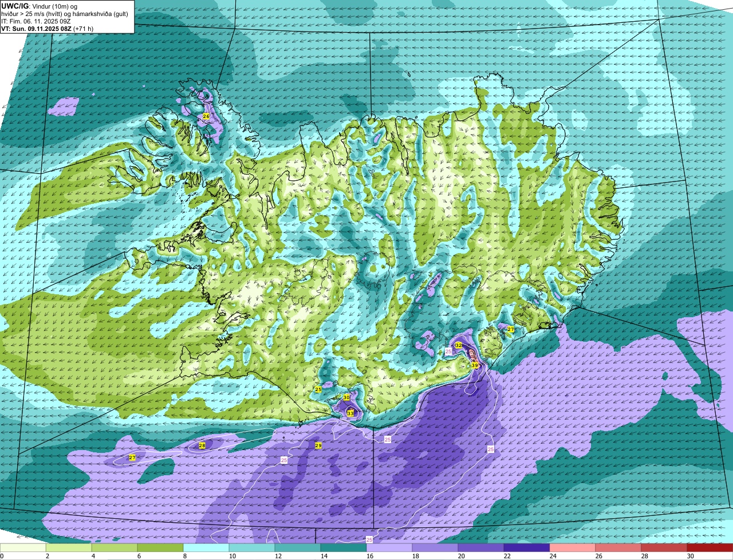Pick the 28–30 m/s red legend swatch
This screenshot has height=560, width=733.
[x=664, y=548]
